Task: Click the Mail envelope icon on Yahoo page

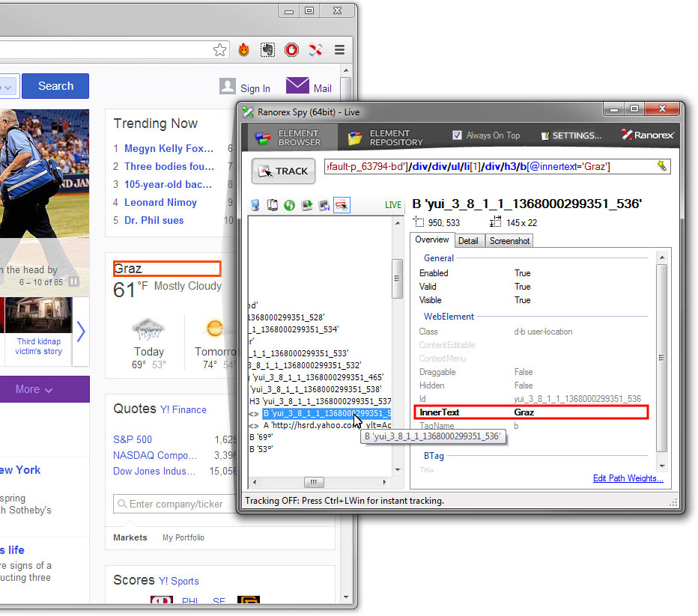Action: tap(297, 85)
